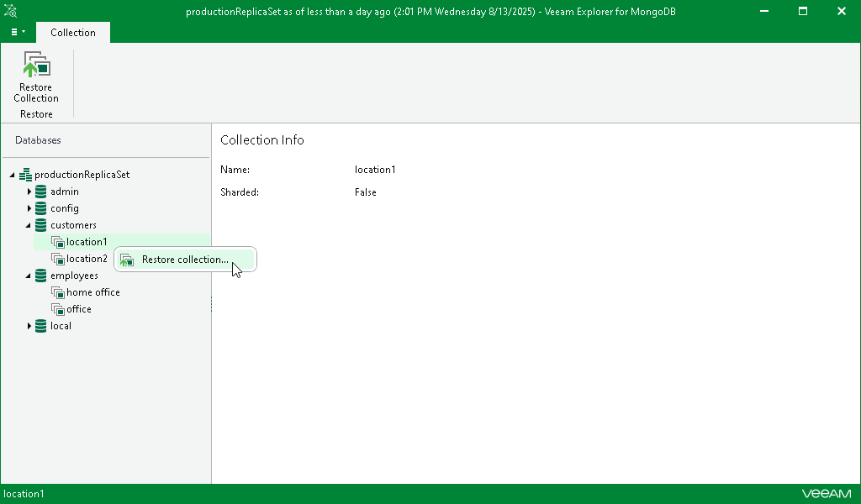
Task: Click the local database icon
Action: (40, 326)
